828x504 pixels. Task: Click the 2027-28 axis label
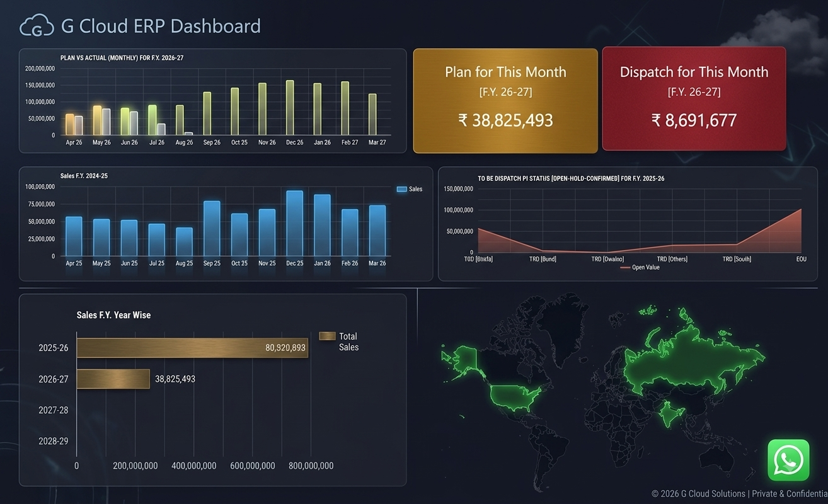54,410
